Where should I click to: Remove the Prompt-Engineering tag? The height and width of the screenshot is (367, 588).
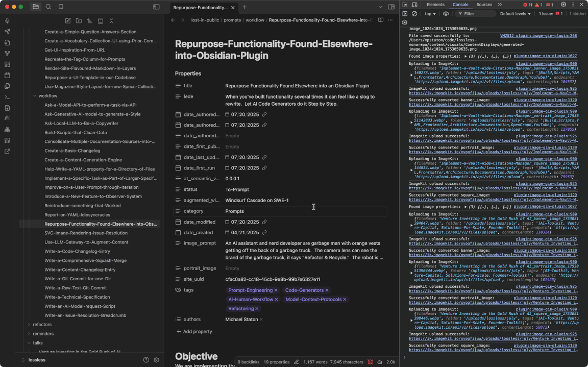coord(276,290)
